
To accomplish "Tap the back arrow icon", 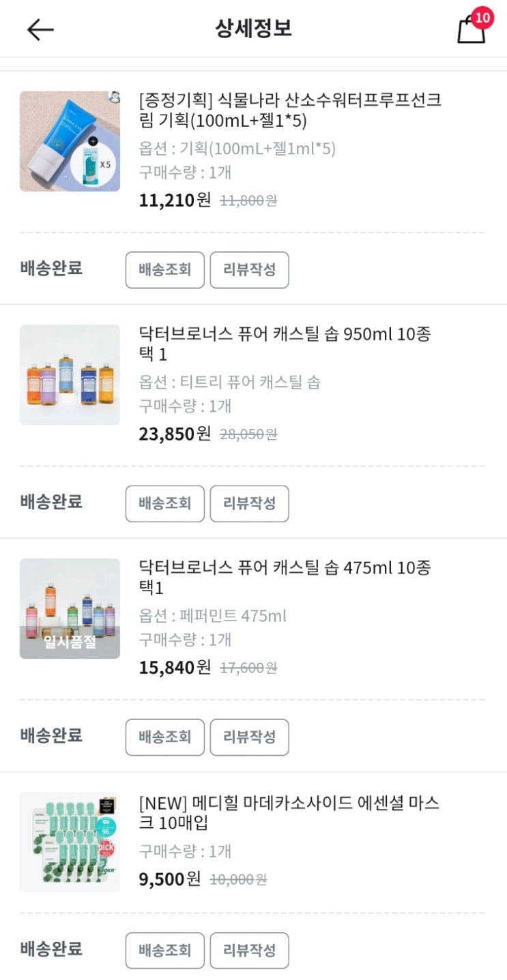I will click(x=40, y=29).
